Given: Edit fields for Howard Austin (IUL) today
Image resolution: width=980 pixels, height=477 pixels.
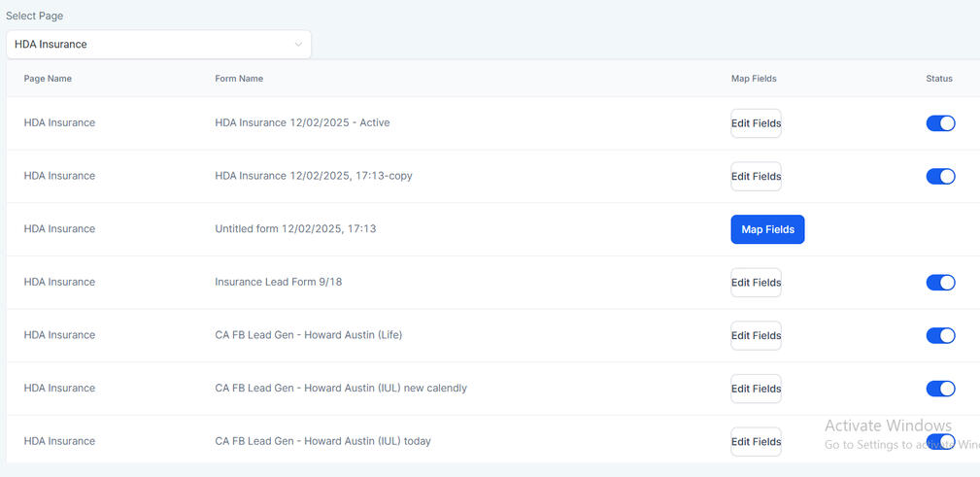Looking at the screenshot, I should (756, 441).
